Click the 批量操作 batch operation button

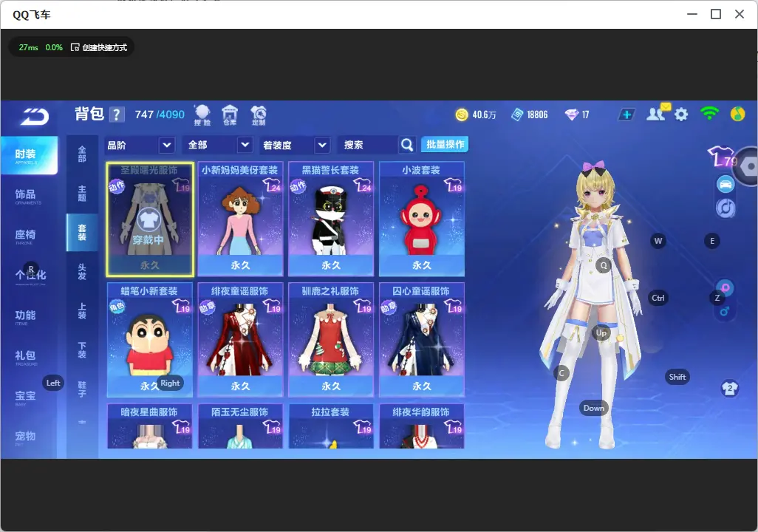pyautogui.click(x=445, y=145)
